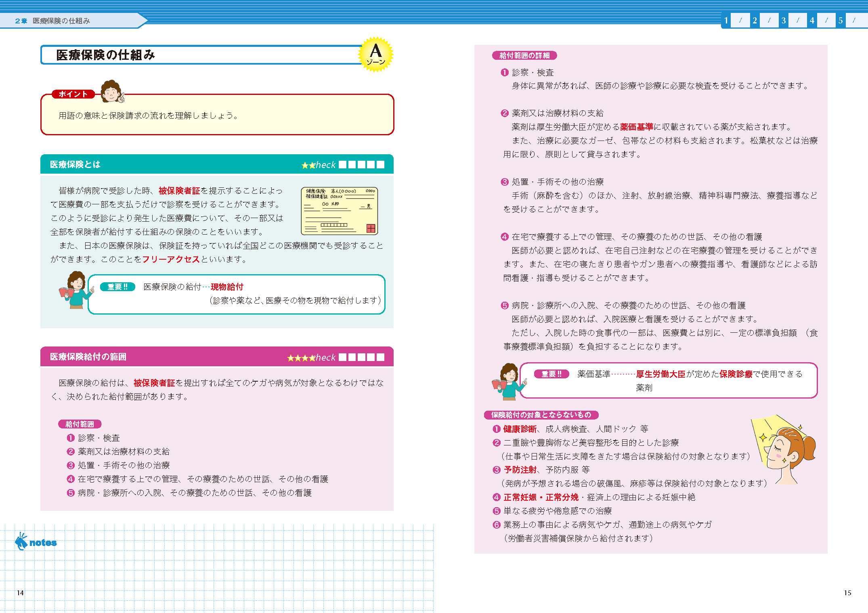This screenshot has width=868, height=613.
Task: Tick the last check square in 医療保険とは header
Action: (x=380, y=164)
